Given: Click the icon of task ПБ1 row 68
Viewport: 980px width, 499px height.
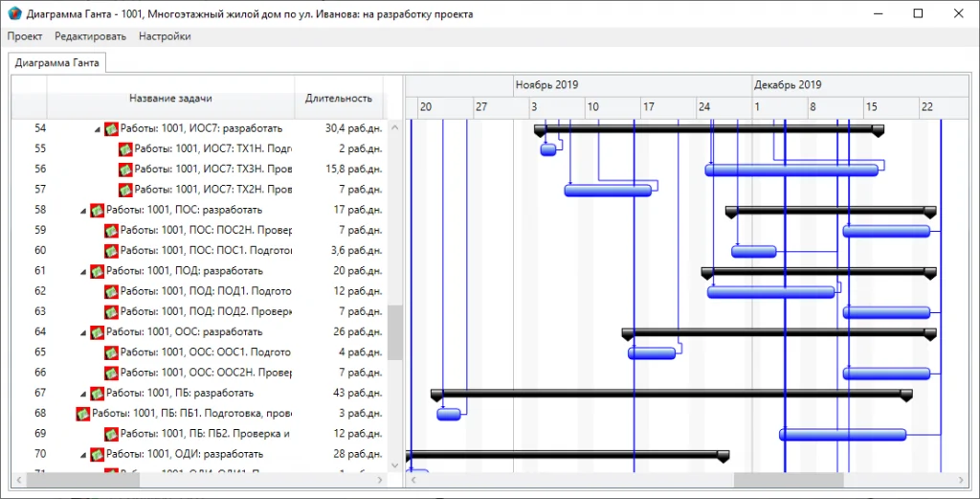Looking at the screenshot, I should 83,414.
